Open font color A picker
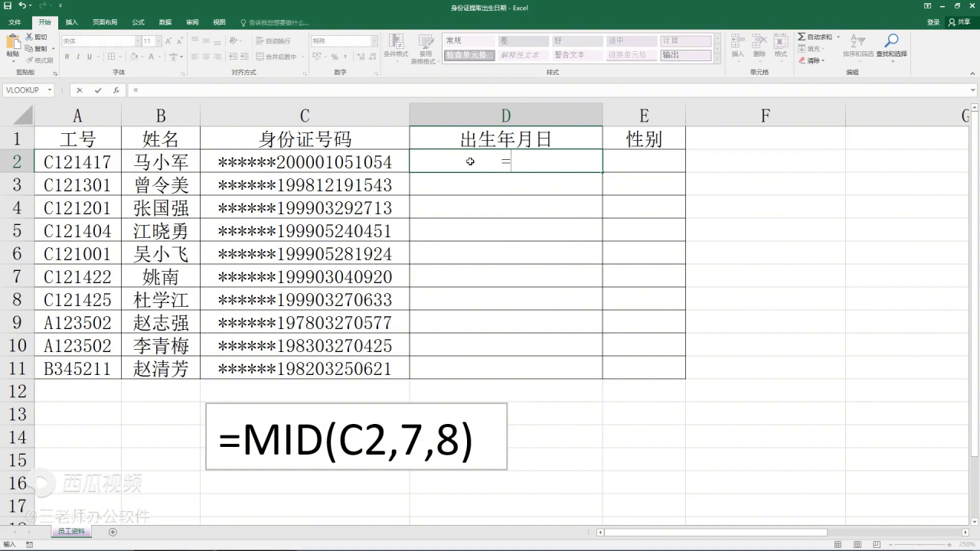The height and width of the screenshot is (551, 980). pyautogui.click(x=151, y=57)
